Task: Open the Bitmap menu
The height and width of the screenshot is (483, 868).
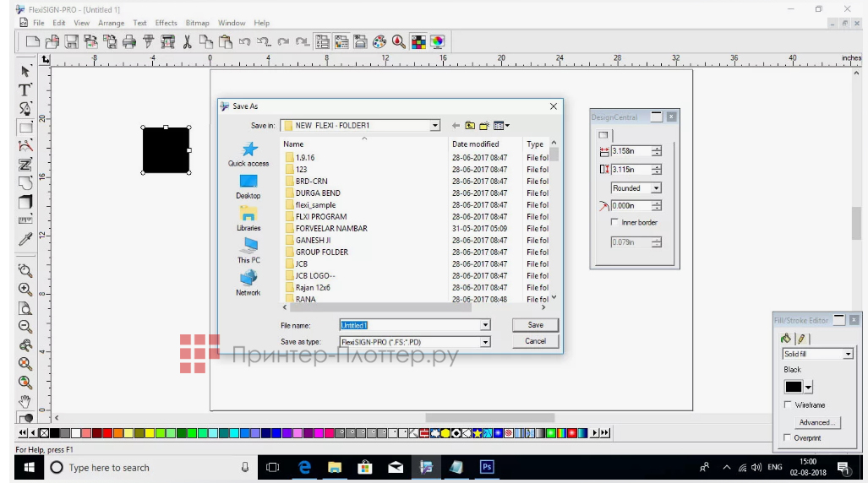Action: (x=197, y=23)
